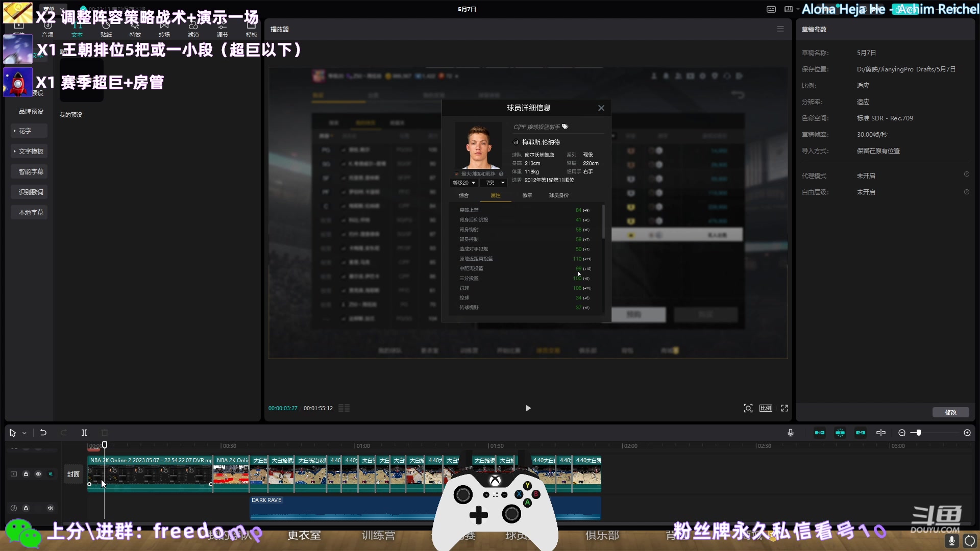Open the 识别歌词 lyric recognition section
980x551 pixels.
point(29,192)
